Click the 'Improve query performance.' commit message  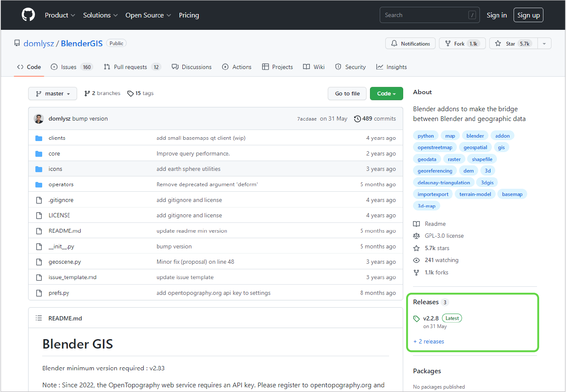(193, 154)
